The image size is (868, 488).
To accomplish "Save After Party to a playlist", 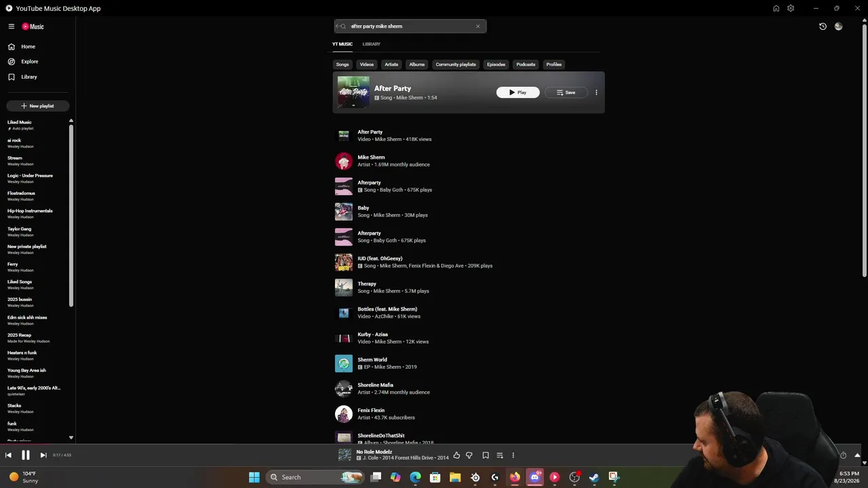I will pyautogui.click(x=566, y=92).
